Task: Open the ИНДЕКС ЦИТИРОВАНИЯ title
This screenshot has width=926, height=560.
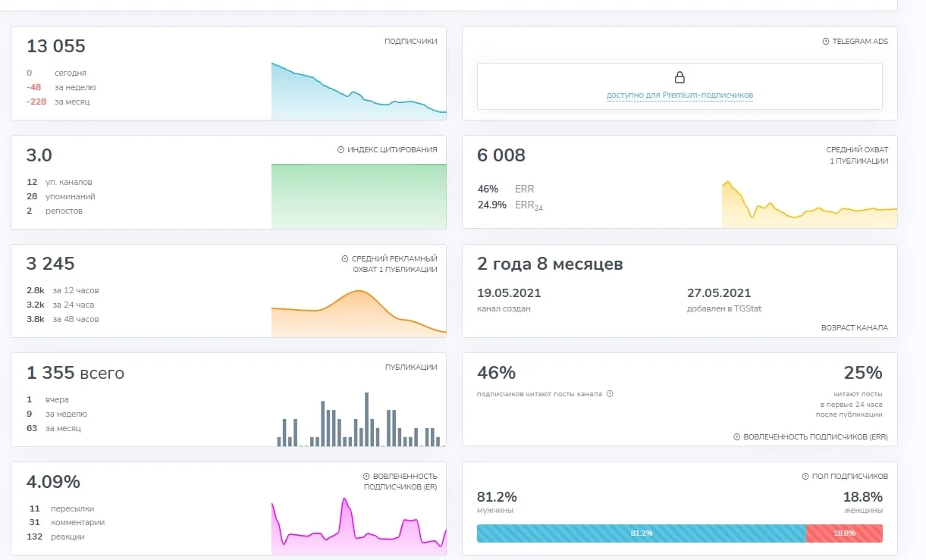Action: [392, 150]
